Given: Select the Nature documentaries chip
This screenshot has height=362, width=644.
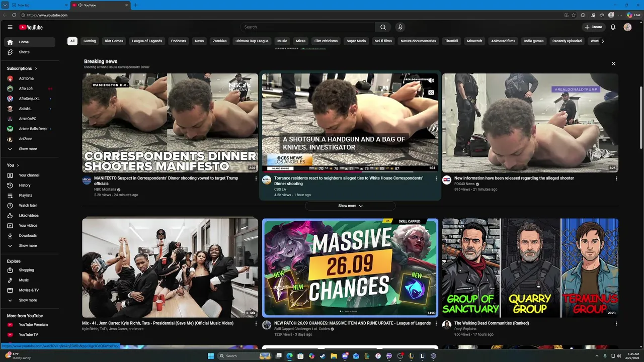Looking at the screenshot, I should [418, 41].
